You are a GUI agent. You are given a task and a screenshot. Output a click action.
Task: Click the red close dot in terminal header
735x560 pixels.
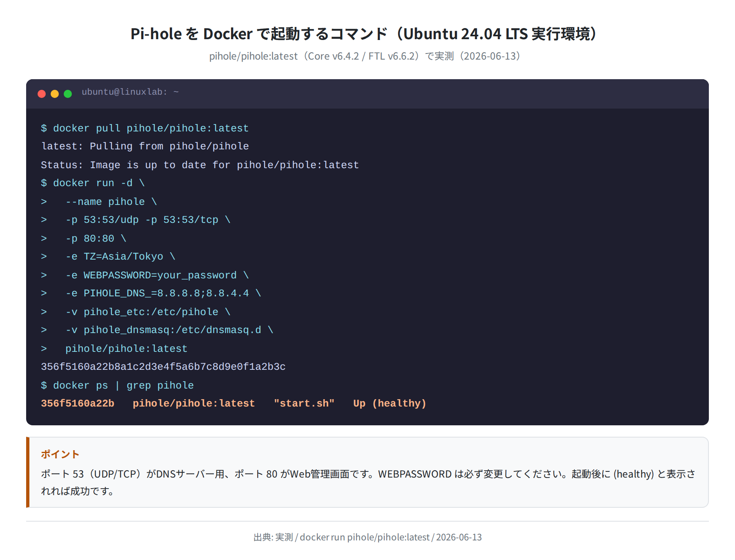[42, 94]
